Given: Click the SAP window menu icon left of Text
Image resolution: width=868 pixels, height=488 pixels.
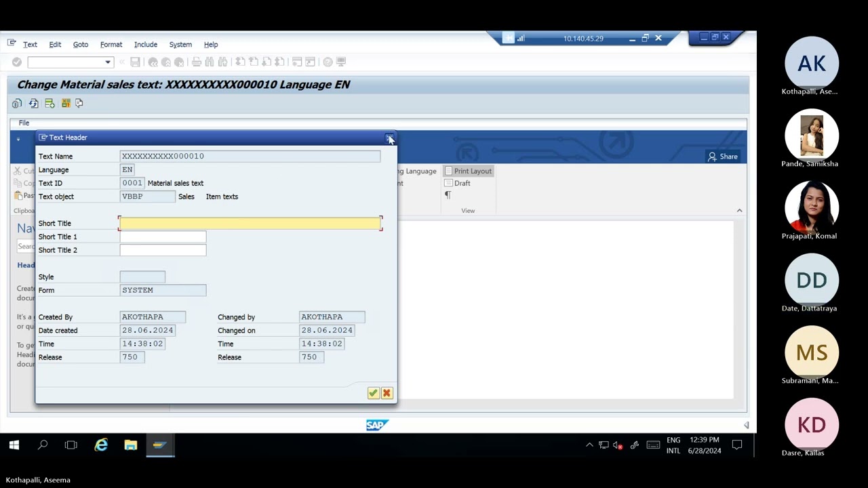Looking at the screenshot, I should tap(12, 43).
